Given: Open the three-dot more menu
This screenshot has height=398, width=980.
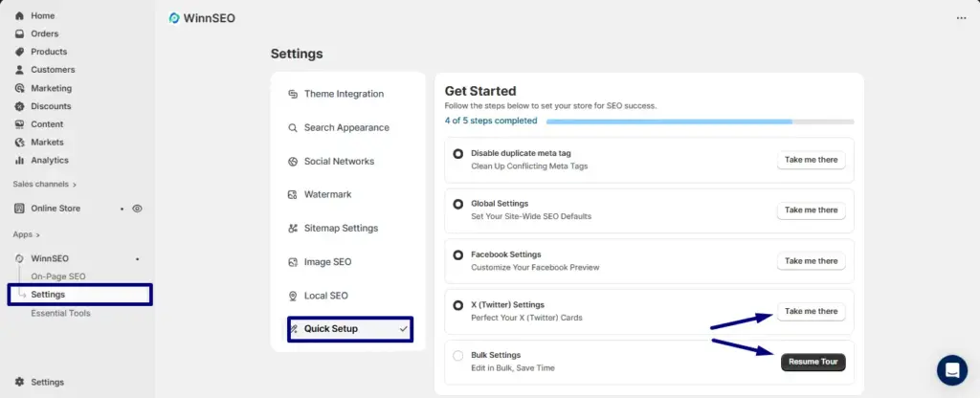Looking at the screenshot, I should coord(961,18).
